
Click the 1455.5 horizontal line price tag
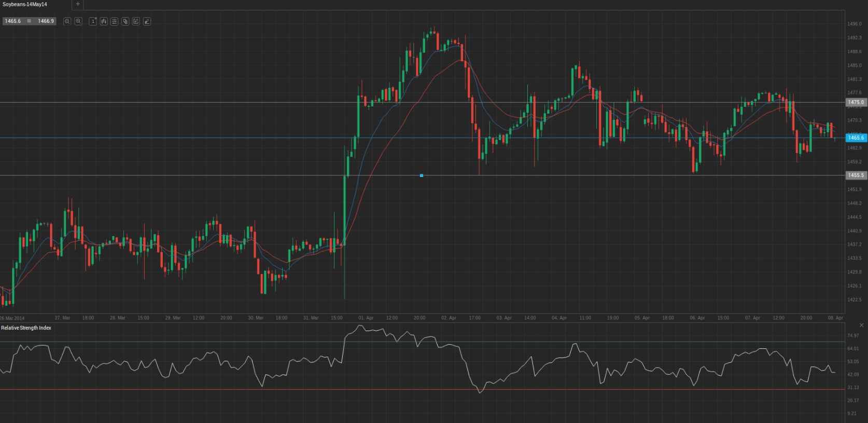click(856, 175)
